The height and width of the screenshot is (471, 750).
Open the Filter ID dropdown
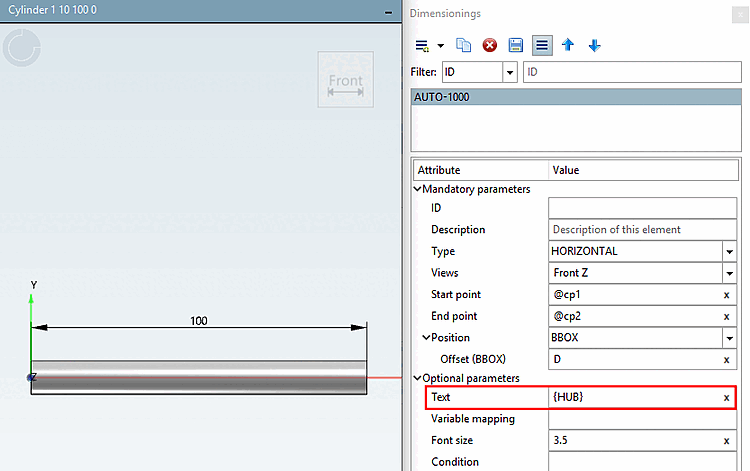[510, 72]
